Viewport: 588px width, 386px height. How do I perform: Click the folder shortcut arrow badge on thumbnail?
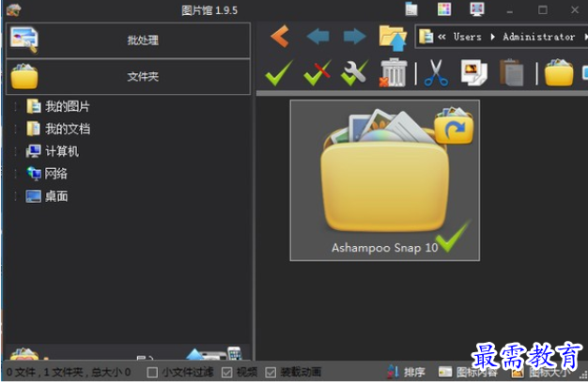pos(454,125)
